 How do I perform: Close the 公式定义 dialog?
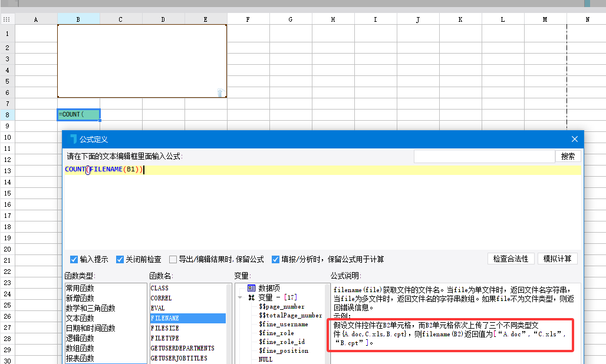point(575,139)
